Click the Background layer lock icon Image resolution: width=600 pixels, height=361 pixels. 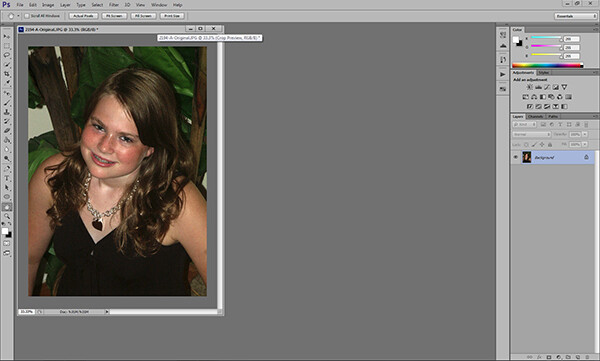586,157
